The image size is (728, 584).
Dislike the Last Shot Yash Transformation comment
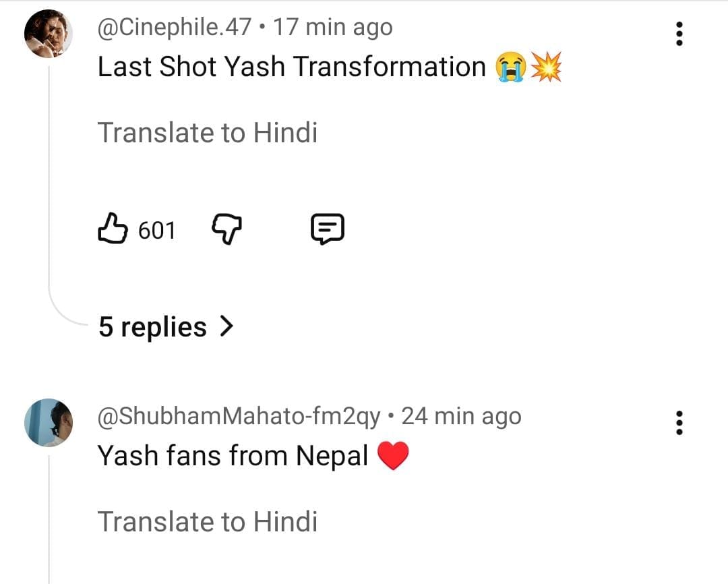(227, 230)
